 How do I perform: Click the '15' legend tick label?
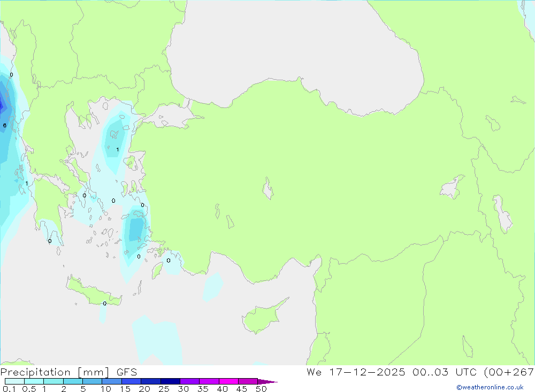point(125,389)
